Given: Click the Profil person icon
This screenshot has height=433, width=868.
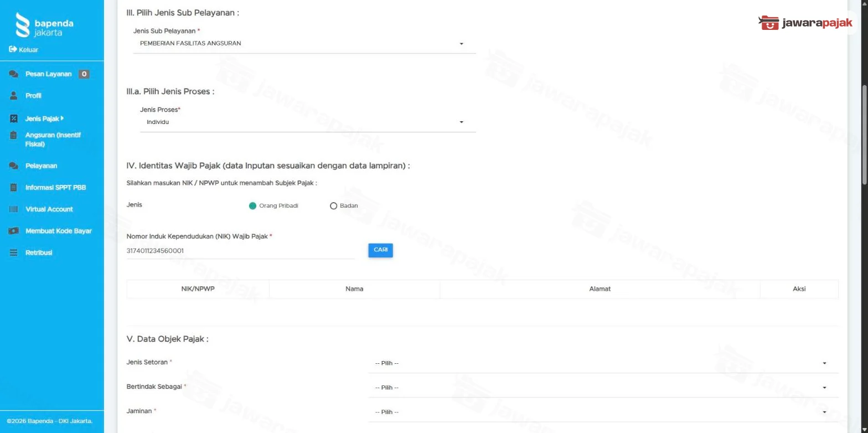Looking at the screenshot, I should (14, 96).
